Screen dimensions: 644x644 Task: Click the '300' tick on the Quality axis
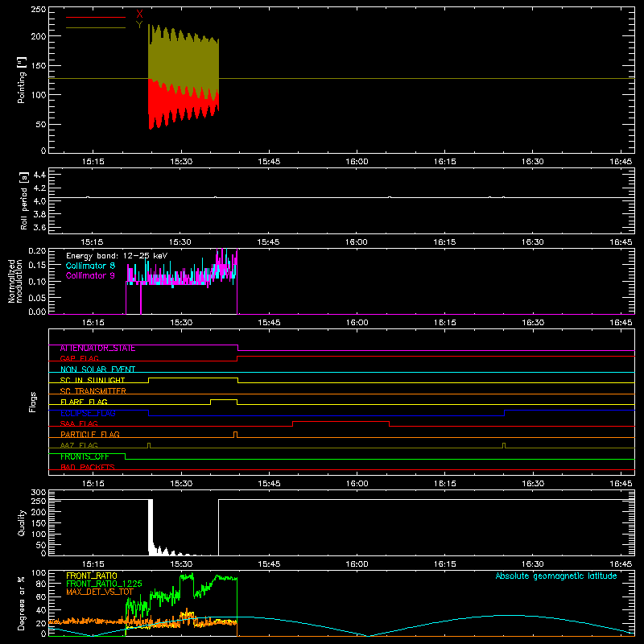pyautogui.click(x=39, y=493)
